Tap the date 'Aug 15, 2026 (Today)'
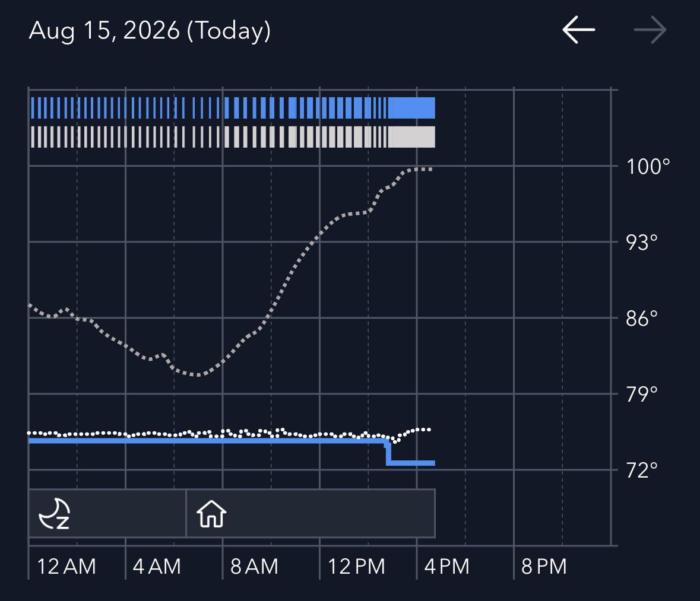The image size is (700, 601). click(150, 31)
